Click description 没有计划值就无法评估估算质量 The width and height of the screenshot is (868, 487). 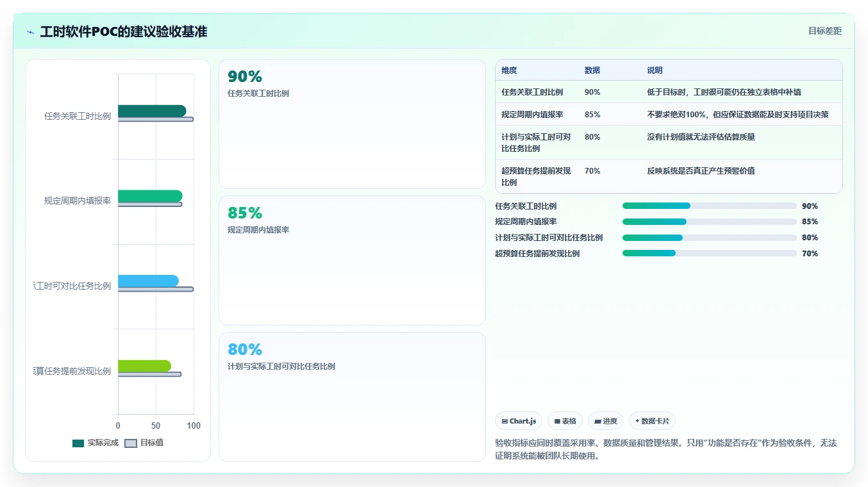coord(701,137)
